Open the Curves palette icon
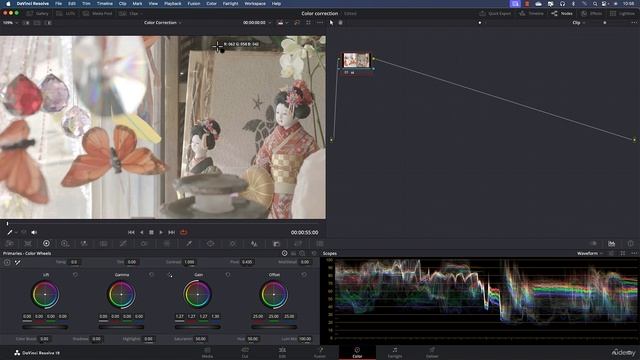640x360 pixels. click(x=123, y=244)
